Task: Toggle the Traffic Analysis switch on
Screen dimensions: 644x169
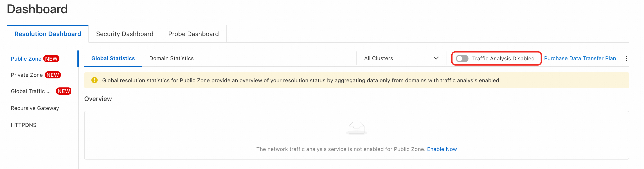Action: [x=462, y=58]
